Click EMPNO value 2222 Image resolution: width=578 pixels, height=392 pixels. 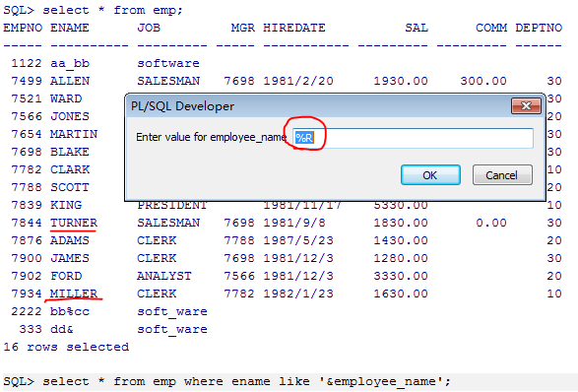coord(27,311)
